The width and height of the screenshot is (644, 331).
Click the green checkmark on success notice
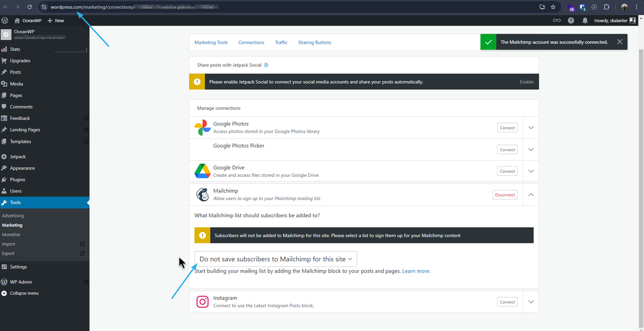click(488, 42)
